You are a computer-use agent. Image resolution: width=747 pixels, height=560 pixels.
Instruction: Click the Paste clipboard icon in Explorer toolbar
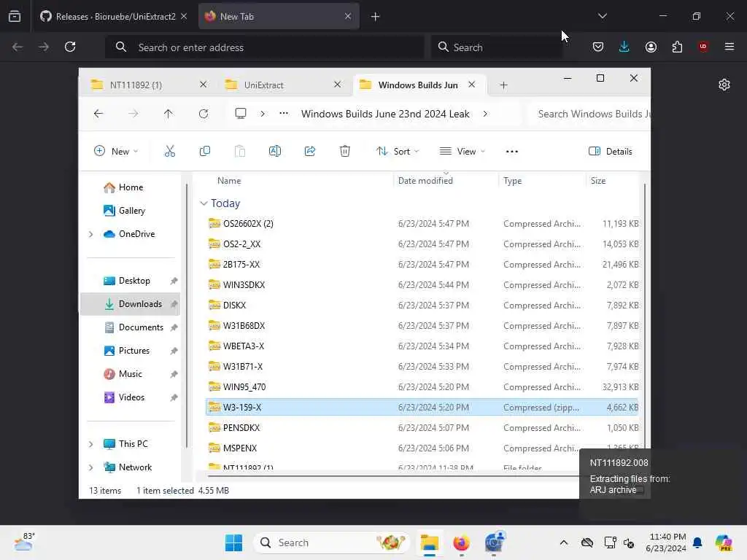239,152
